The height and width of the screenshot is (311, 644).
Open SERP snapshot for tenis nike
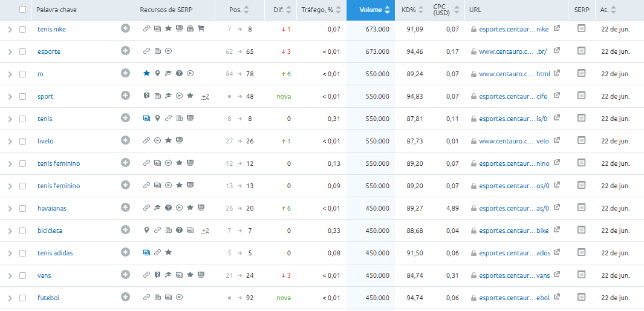pos(581,28)
